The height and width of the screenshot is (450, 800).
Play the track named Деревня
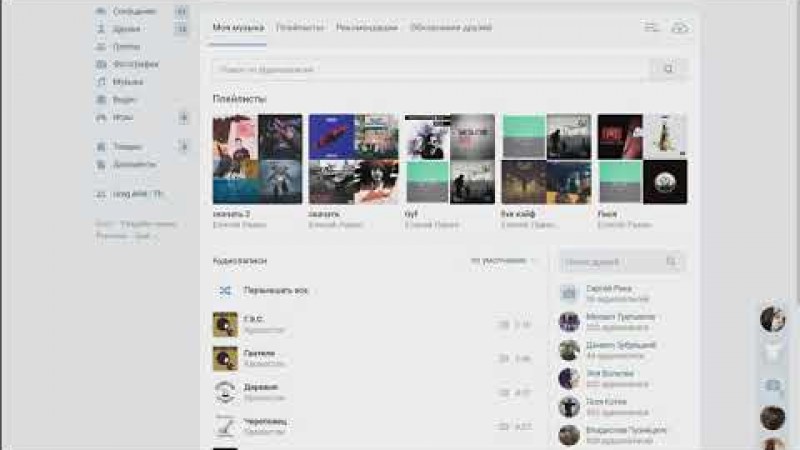tap(225, 391)
